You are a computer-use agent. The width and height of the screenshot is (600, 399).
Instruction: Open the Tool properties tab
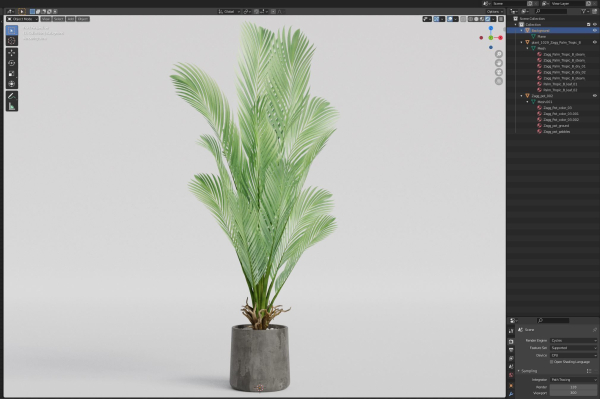tap(511, 331)
